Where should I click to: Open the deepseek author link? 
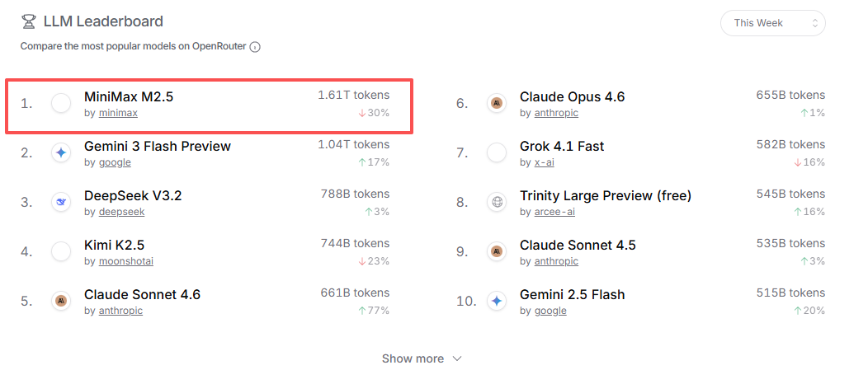coord(121,212)
